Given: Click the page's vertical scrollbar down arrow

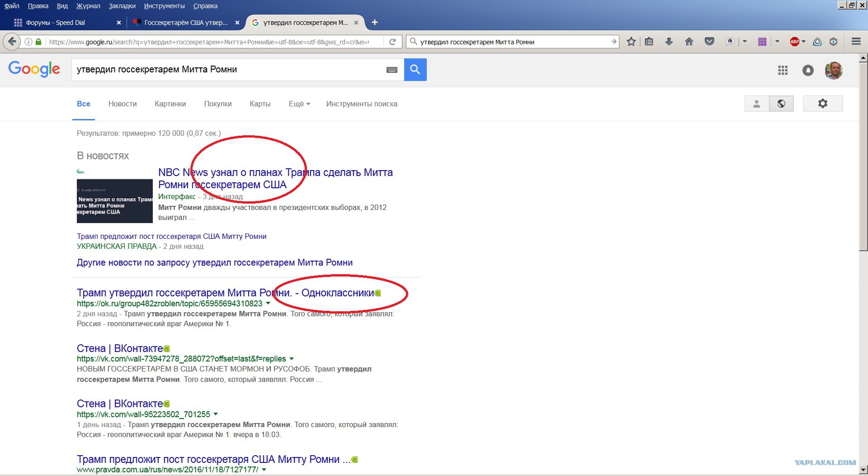Looking at the screenshot, I should click(x=863, y=469).
